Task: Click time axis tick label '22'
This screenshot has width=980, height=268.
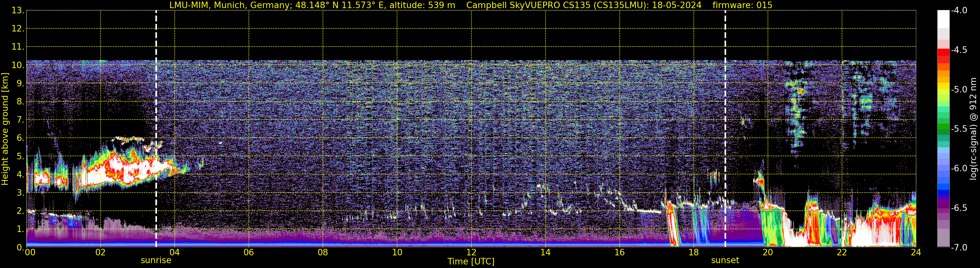Action: point(842,252)
